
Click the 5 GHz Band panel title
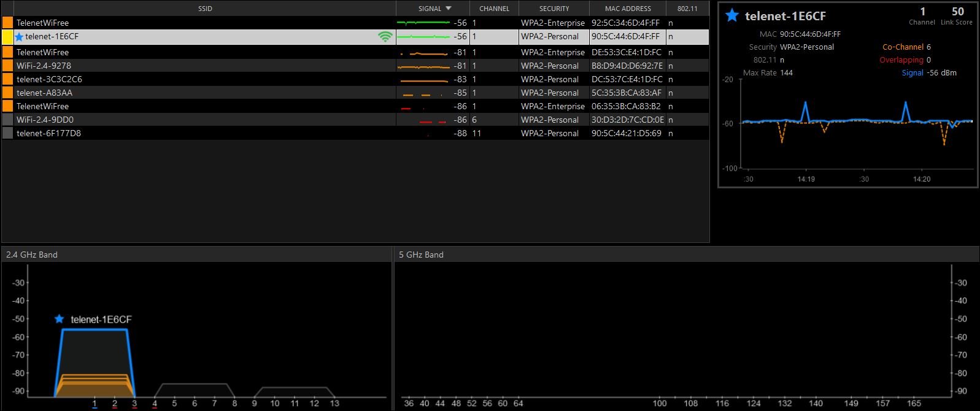click(421, 255)
